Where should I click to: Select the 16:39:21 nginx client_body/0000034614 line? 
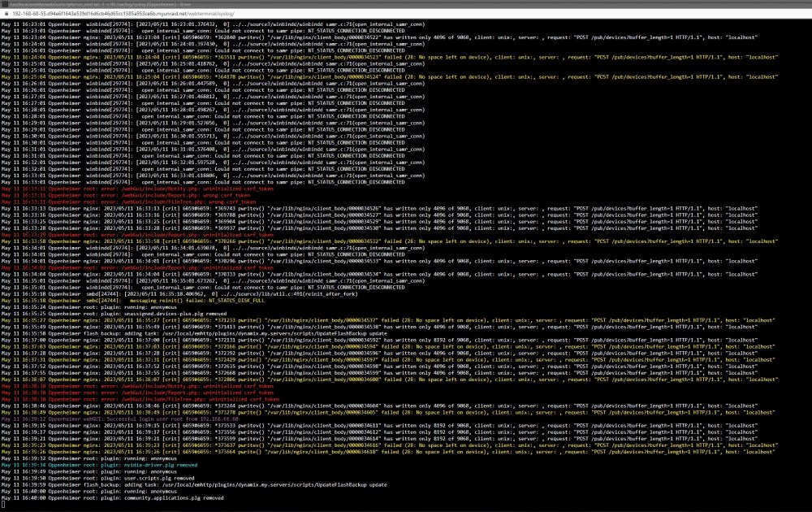379,438
